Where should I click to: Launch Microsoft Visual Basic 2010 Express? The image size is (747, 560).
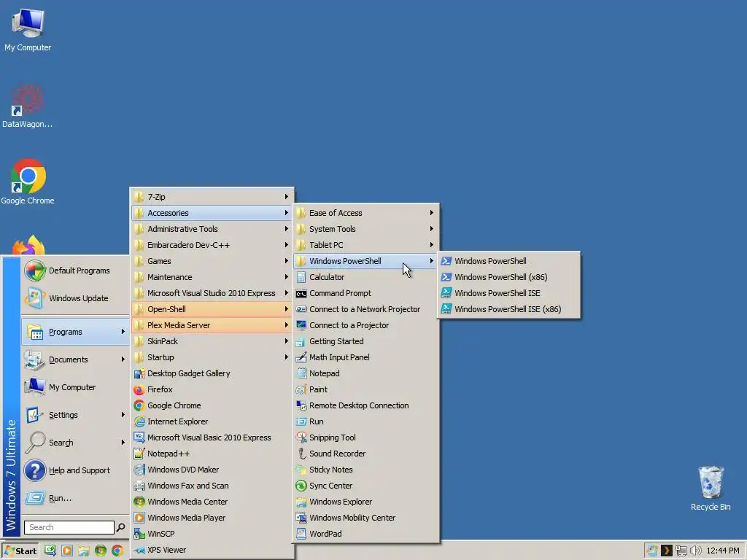[212, 437]
